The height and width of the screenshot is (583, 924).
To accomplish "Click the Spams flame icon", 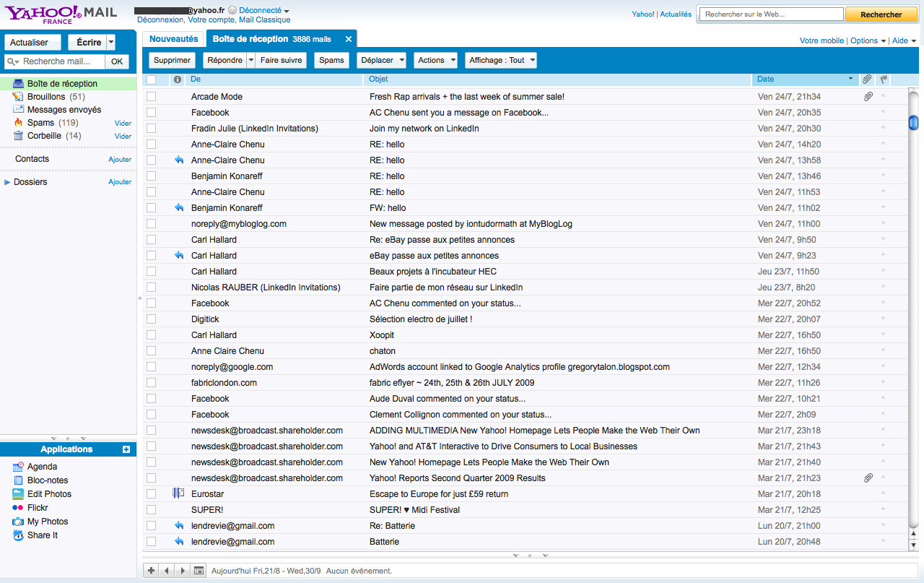I will point(18,123).
